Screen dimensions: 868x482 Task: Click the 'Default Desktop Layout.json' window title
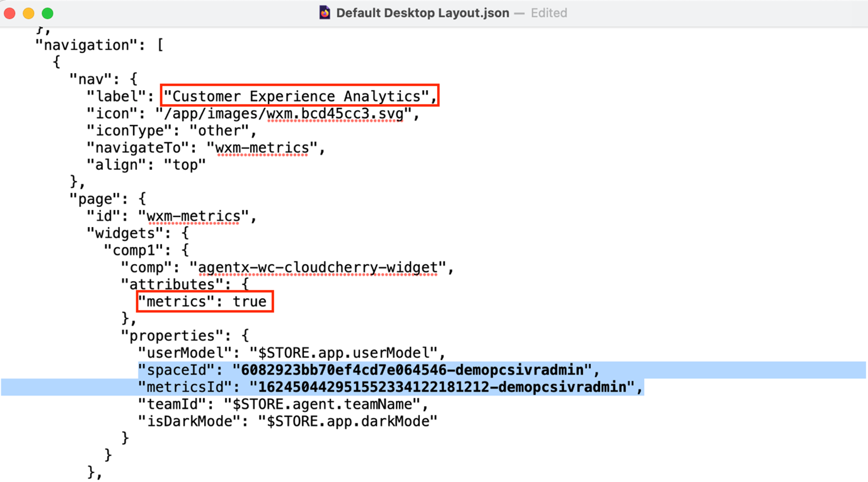pos(423,13)
